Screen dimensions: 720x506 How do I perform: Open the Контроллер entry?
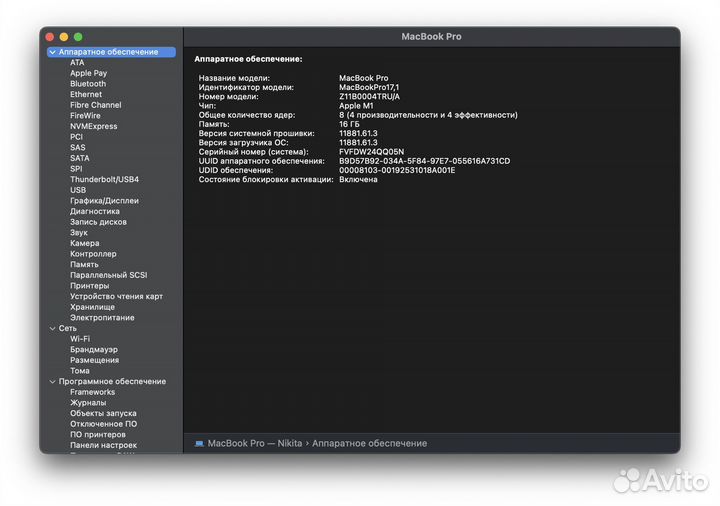tap(93, 254)
